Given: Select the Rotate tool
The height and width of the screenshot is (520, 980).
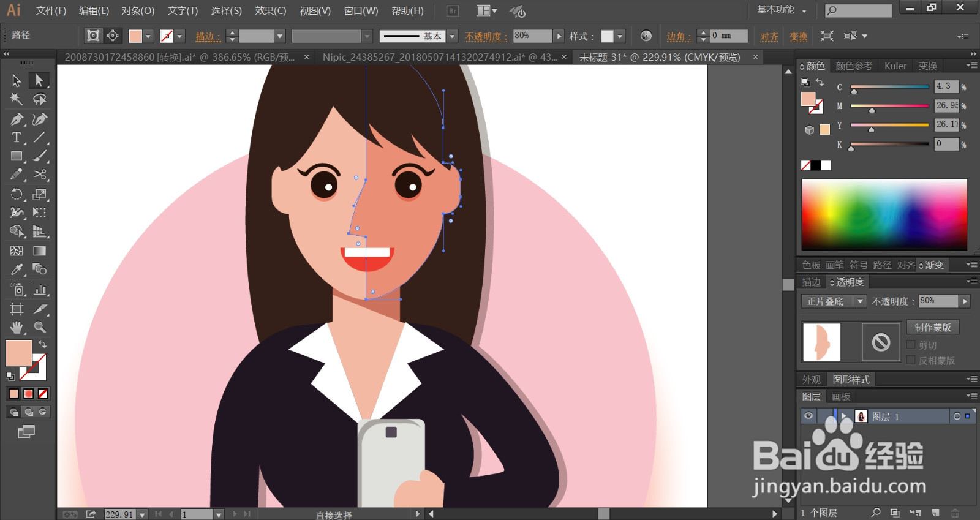Looking at the screenshot, I should coord(17,194).
